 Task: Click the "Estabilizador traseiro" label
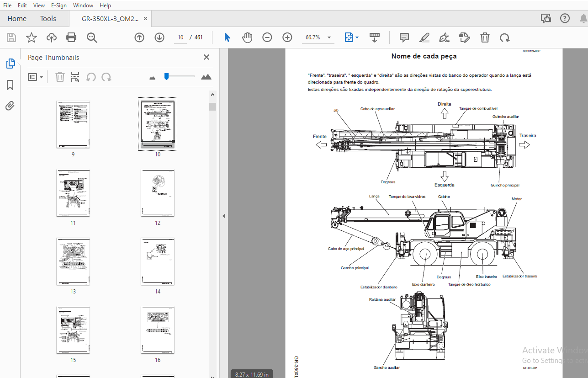[519, 276]
